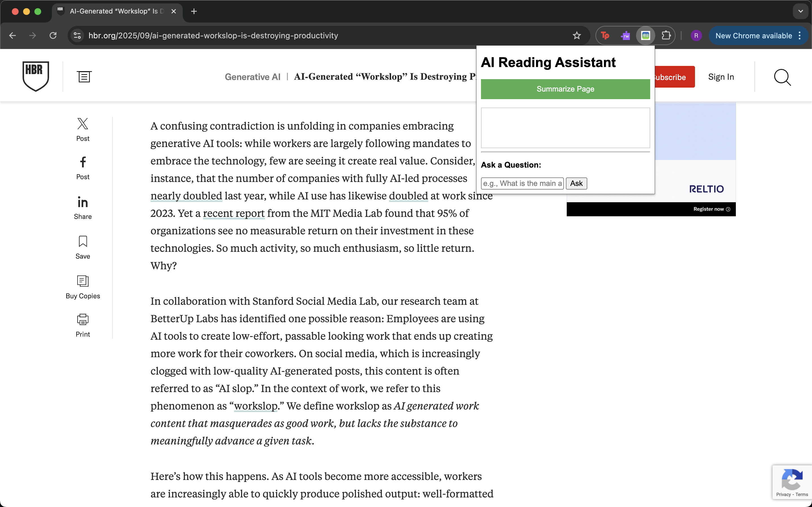This screenshot has height=507, width=812.
Task: Open the HBR search magnifier
Action: [782, 77]
